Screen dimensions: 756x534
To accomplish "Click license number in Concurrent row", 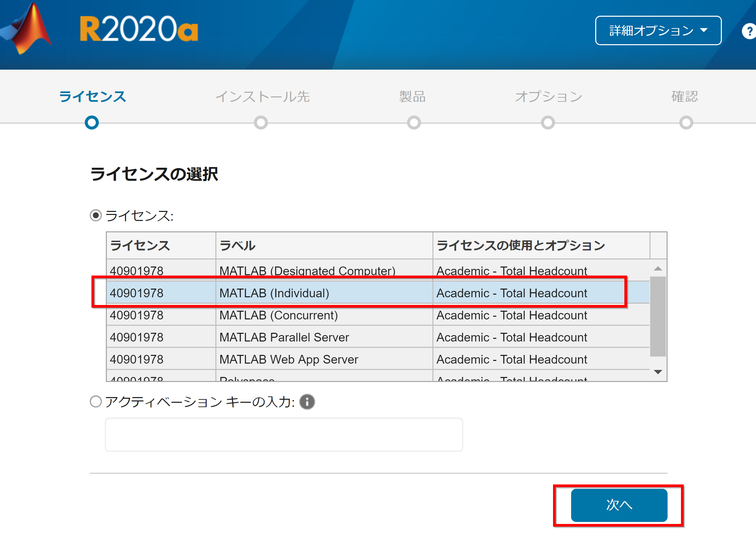I will pyautogui.click(x=137, y=315).
